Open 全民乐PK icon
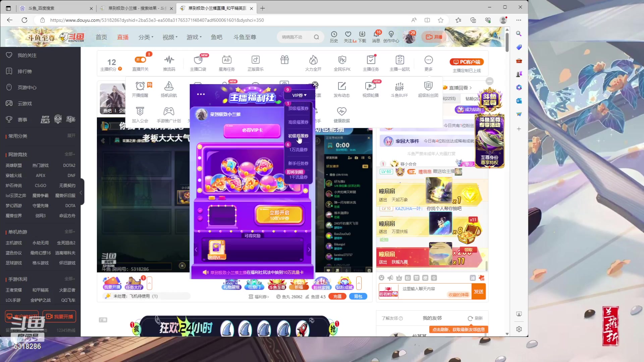The width and height of the screenshot is (644, 362). coord(342,63)
